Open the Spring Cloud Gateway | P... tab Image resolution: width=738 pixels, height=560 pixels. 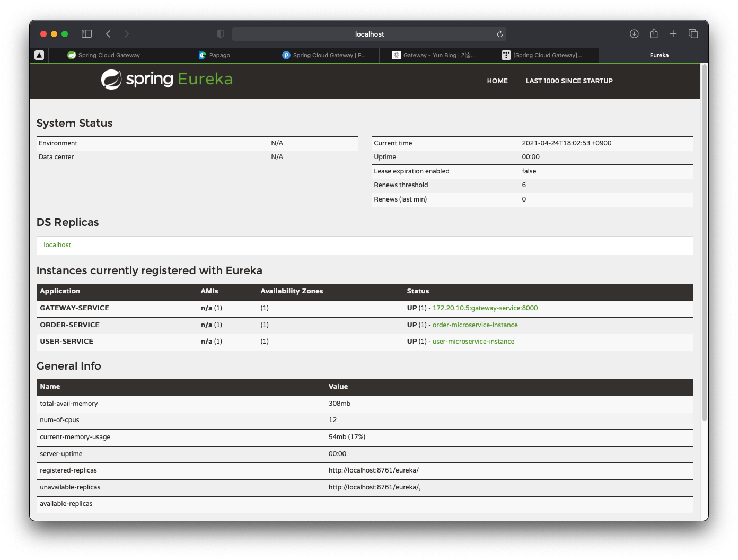coord(324,55)
